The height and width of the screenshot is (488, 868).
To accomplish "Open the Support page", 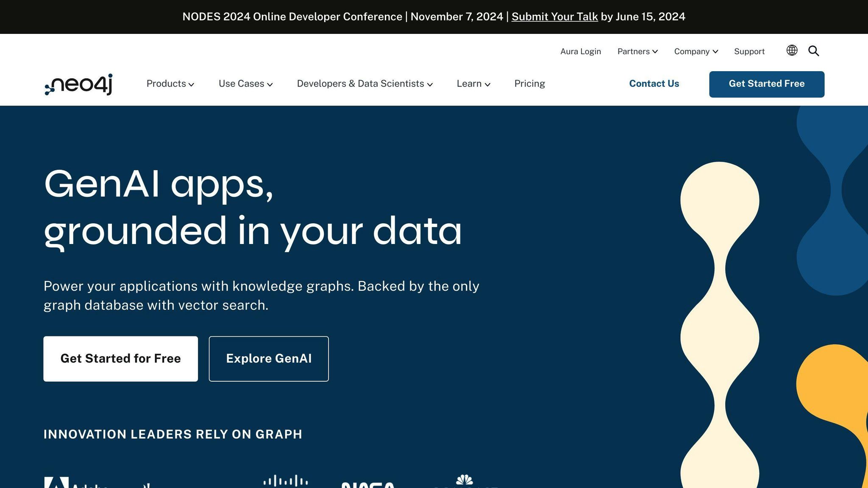I will (x=749, y=51).
